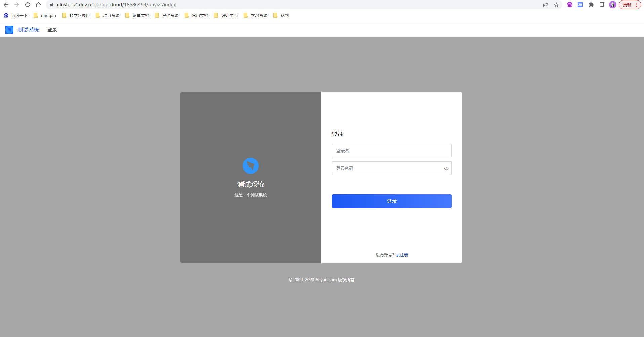The width and height of the screenshot is (644, 337).
Task: Click the round blue logo on the card
Action: (x=251, y=166)
